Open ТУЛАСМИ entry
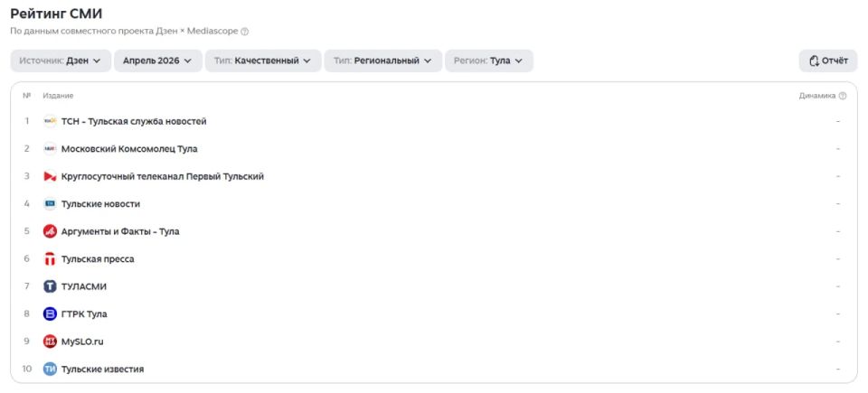 [x=84, y=286]
